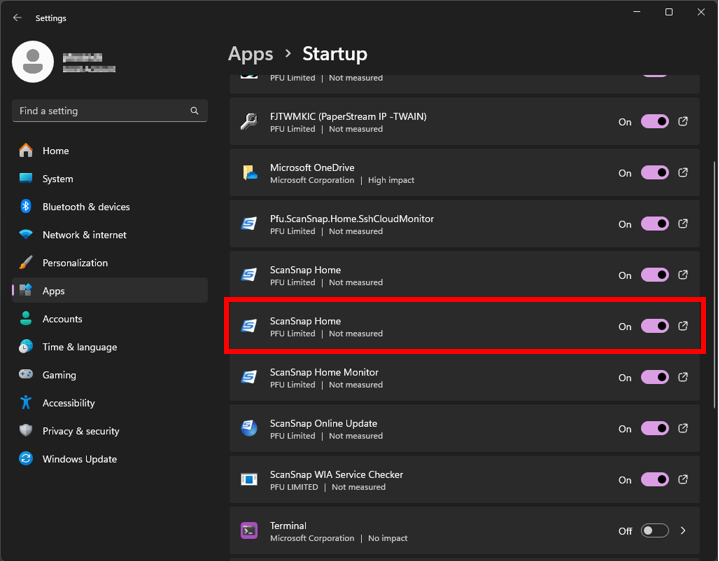Screen dimensions: 719x561
Task: Click the Microsoft OneDrive folder icon
Action: click(249, 173)
